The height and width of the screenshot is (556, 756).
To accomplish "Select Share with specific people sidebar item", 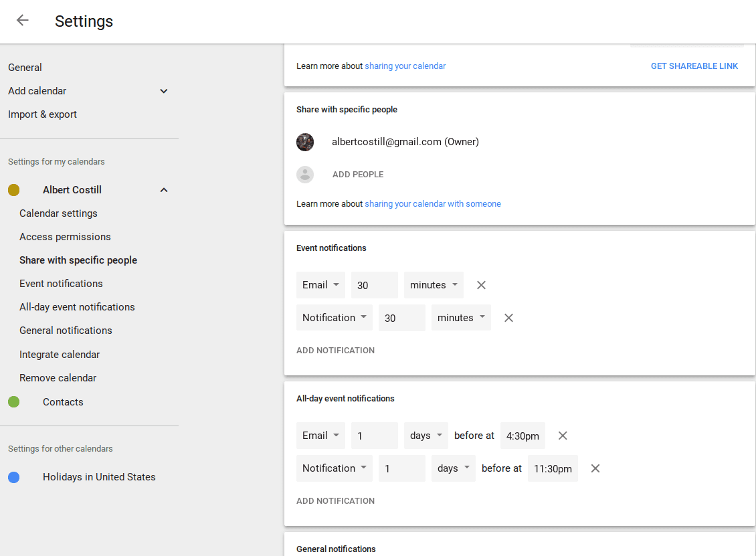I will (x=78, y=260).
